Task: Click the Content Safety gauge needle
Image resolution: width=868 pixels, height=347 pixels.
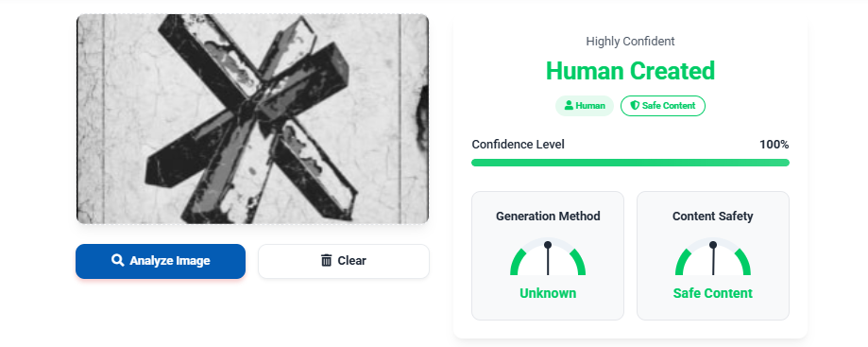Action: point(713,259)
